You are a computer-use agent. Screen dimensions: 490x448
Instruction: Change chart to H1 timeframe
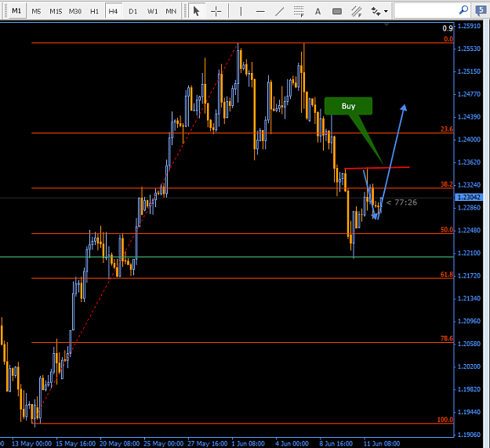pyautogui.click(x=94, y=12)
